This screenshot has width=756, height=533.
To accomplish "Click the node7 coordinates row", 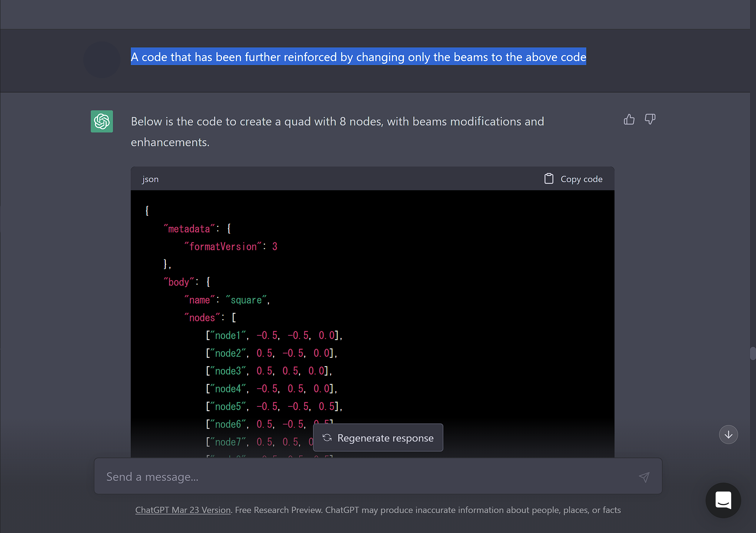I will coord(259,442).
